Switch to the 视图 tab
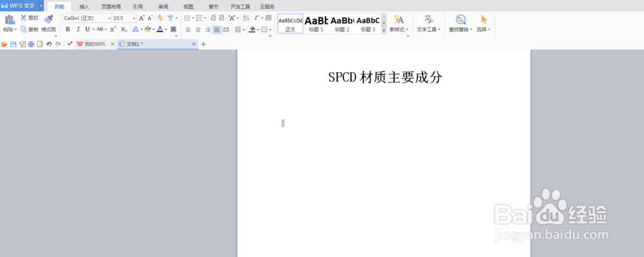This screenshot has width=644, height=257. click(x=188, y=6)
